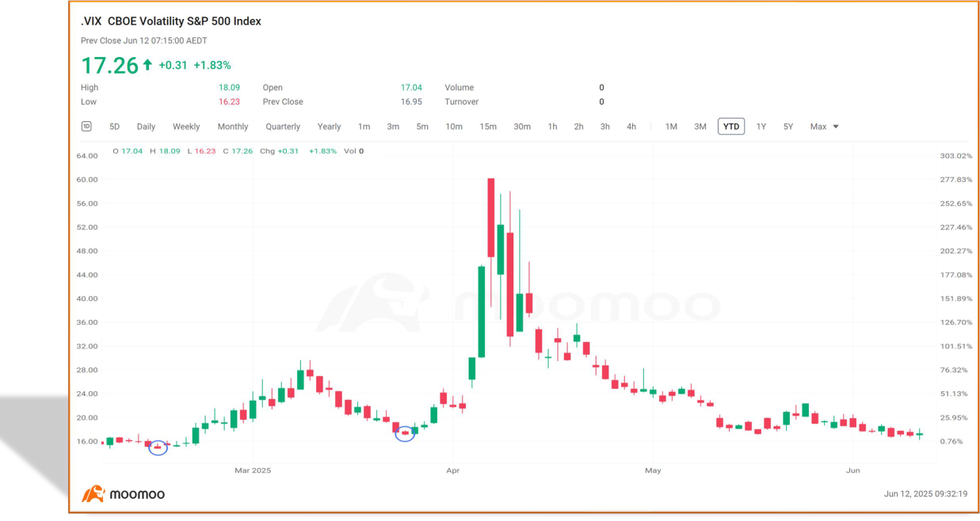
Task: Click the 64.00 price axis label
Action: 86,156
